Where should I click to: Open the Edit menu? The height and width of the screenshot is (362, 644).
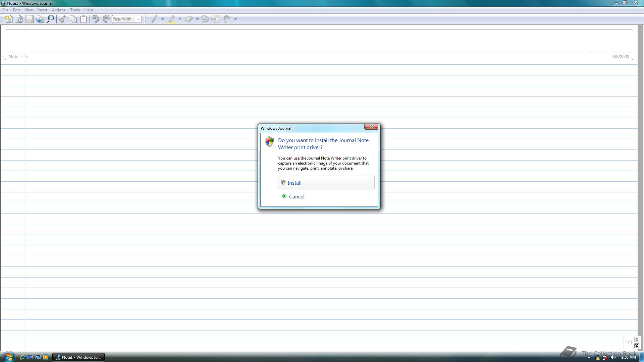coord(16,10)
